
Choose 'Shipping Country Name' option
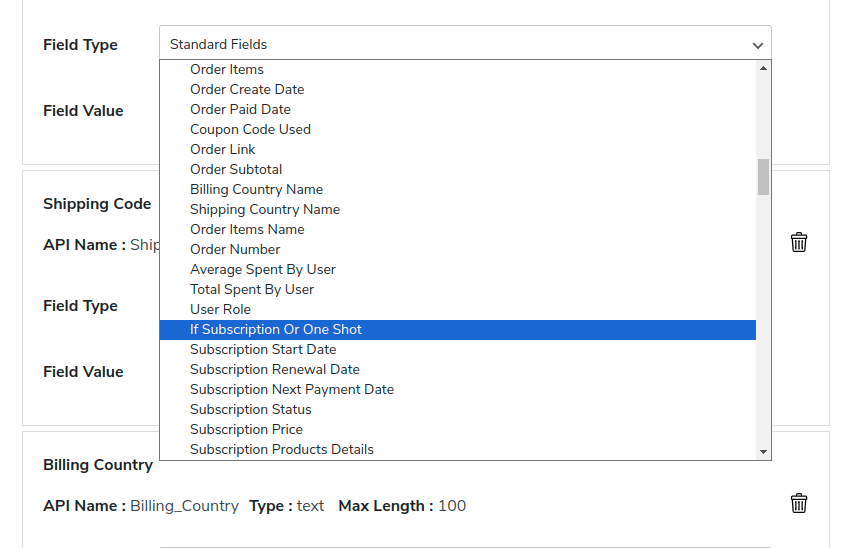tap(265, 209)
